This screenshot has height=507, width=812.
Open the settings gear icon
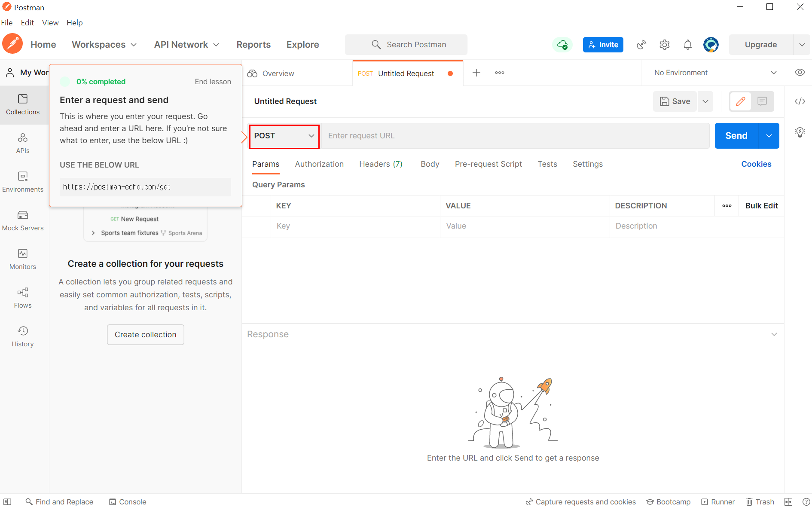(x=665, y=45)
